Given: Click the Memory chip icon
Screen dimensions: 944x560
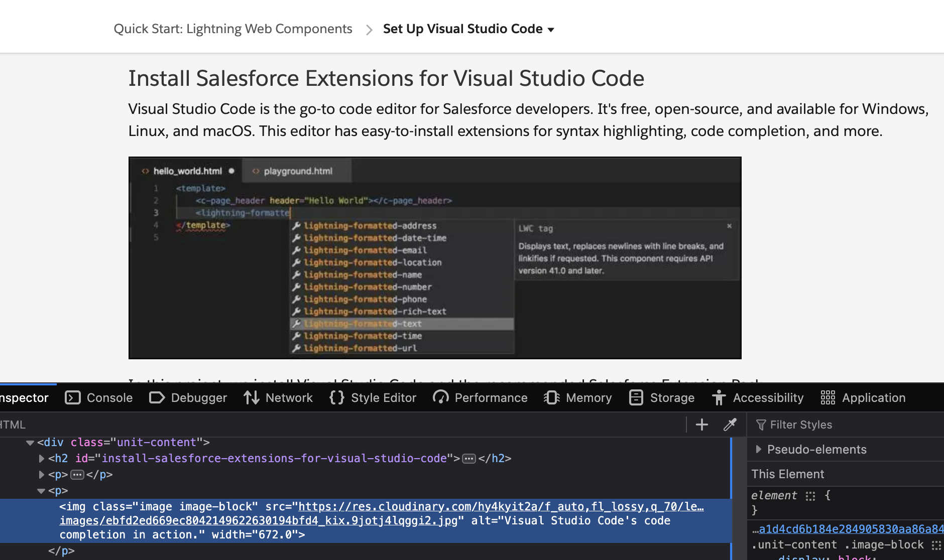Looking at the screenshot, I should point(551,398).
